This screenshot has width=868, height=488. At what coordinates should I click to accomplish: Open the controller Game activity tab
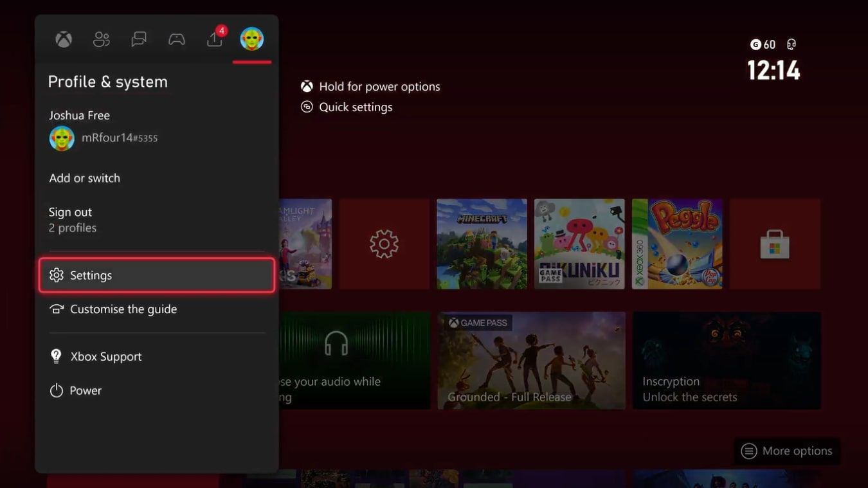click(x=177, y=40)
